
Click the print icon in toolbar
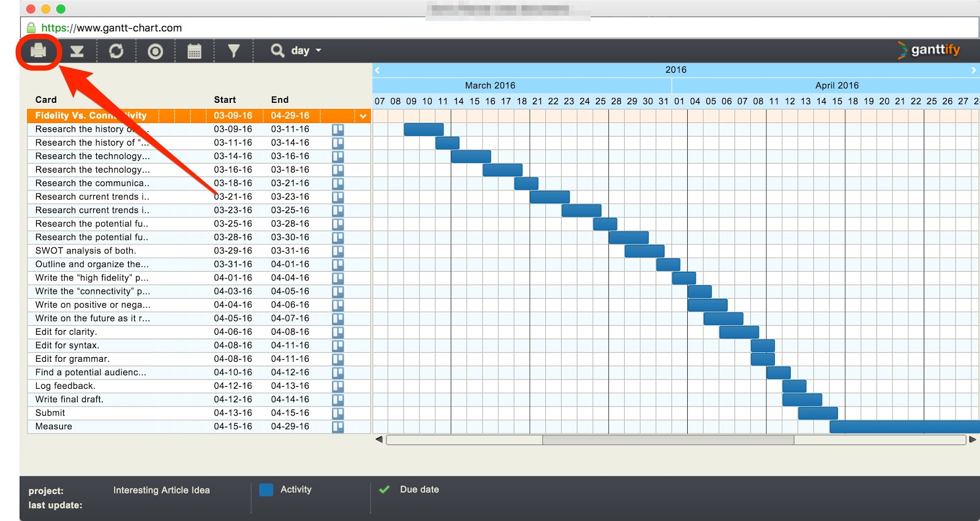[39, 51]
